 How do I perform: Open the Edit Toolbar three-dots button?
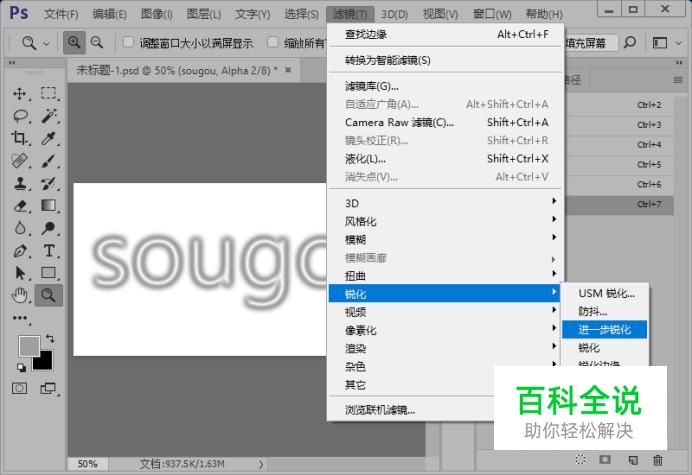(19, 318)
